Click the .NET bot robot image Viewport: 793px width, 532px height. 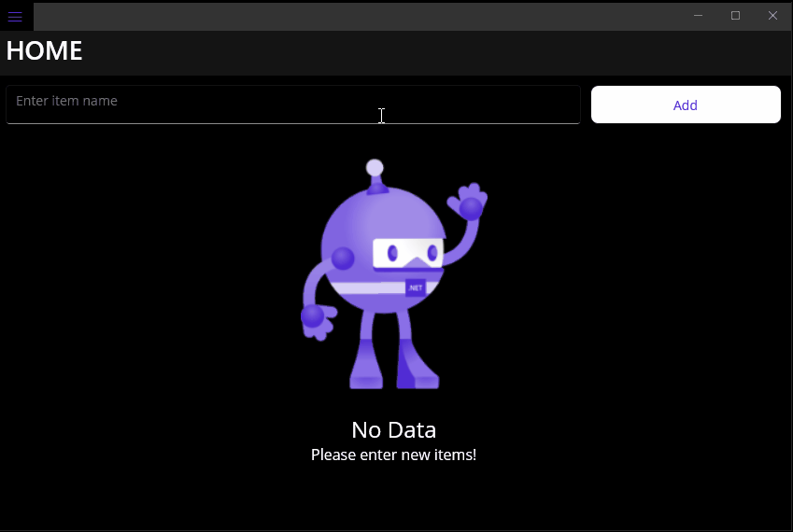point(394,274)
